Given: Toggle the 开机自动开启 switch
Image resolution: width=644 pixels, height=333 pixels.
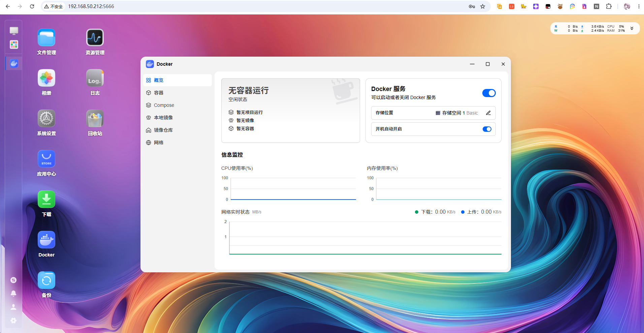Looking at the screenshot, I should [x=487, y=129].
